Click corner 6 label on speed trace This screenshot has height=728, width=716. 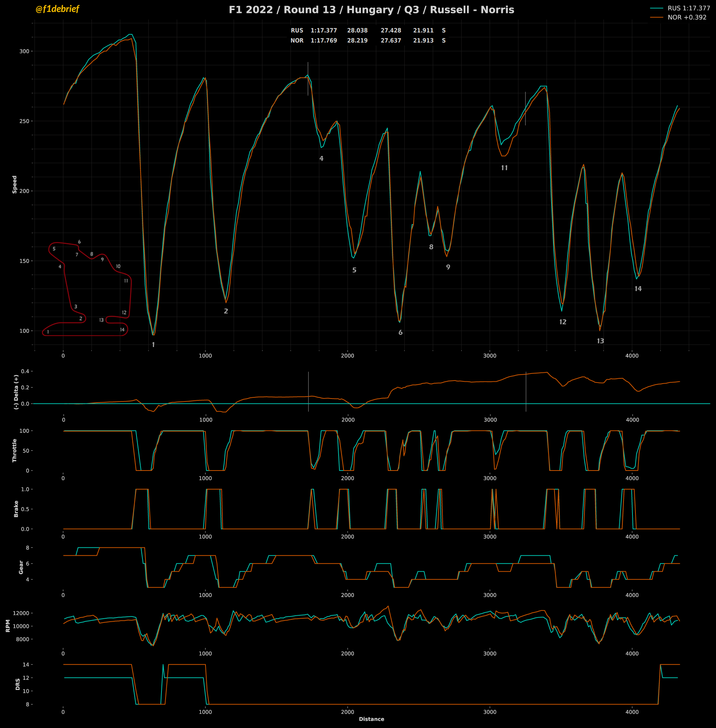[400, 332]
